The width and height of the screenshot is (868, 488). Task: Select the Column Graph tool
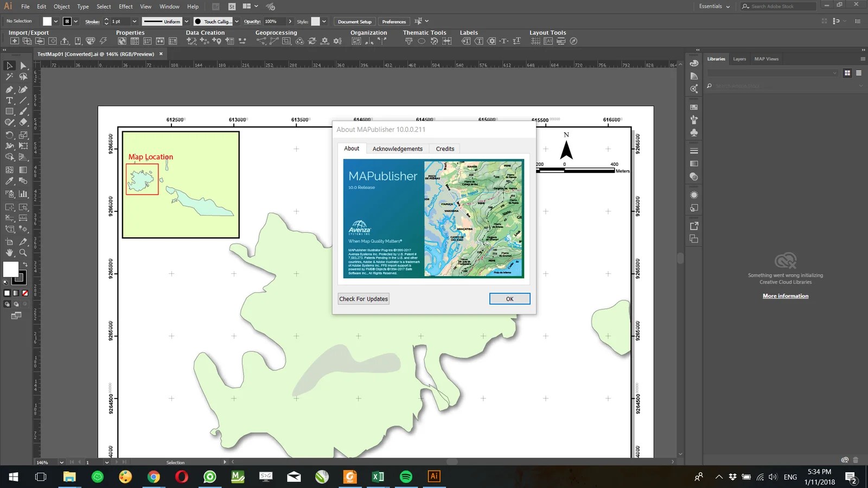[x=23, y=194]
